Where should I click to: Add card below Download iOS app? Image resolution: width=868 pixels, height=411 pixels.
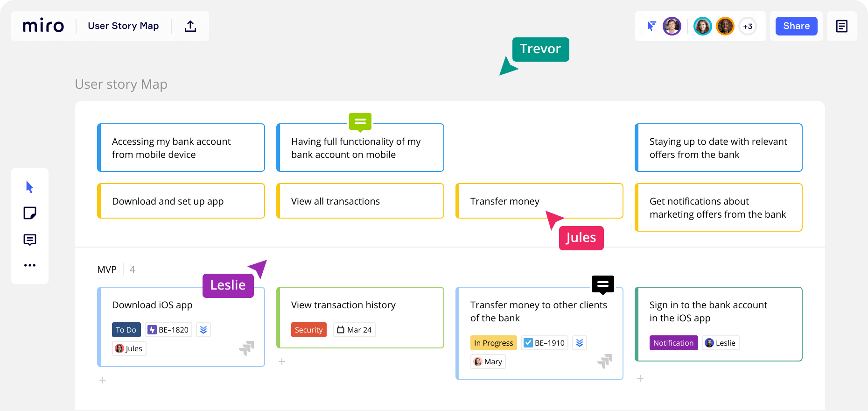pos(103,380)
